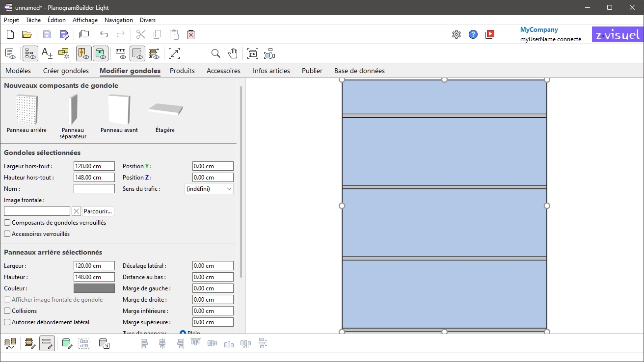
Task: Click the fit-to-window diagonal arrows icon
Action: [x=174, y=53]
